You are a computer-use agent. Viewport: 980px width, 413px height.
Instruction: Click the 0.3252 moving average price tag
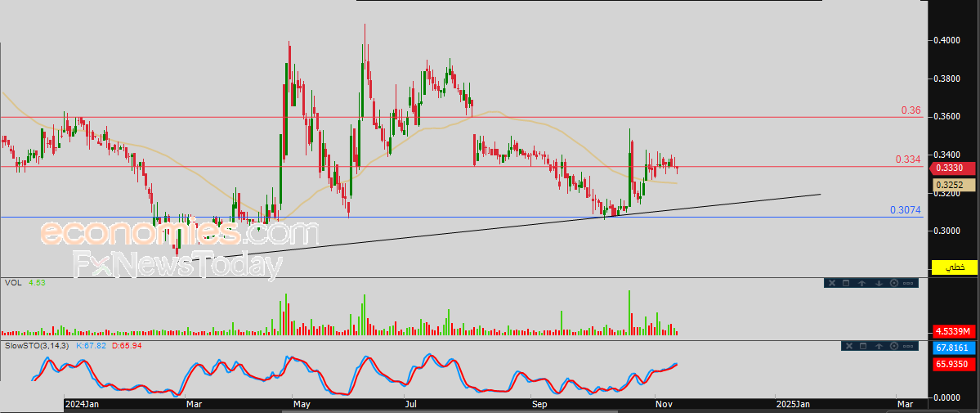(953, 186)
